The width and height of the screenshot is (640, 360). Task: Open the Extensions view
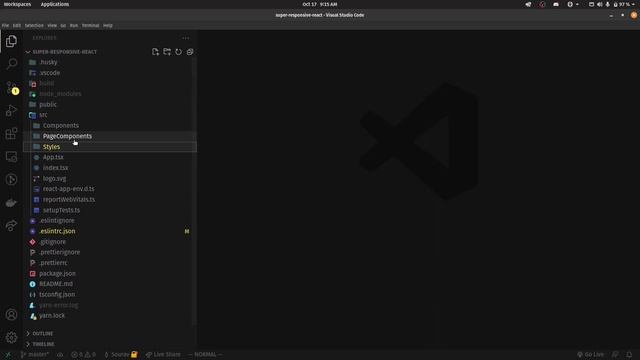pos(11,133)
